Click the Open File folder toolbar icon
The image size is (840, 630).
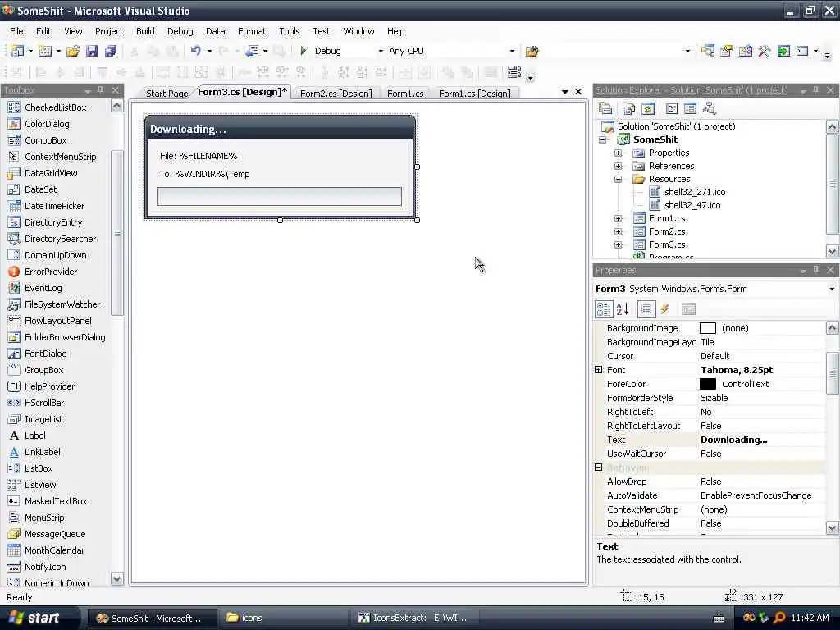(72, 51)
